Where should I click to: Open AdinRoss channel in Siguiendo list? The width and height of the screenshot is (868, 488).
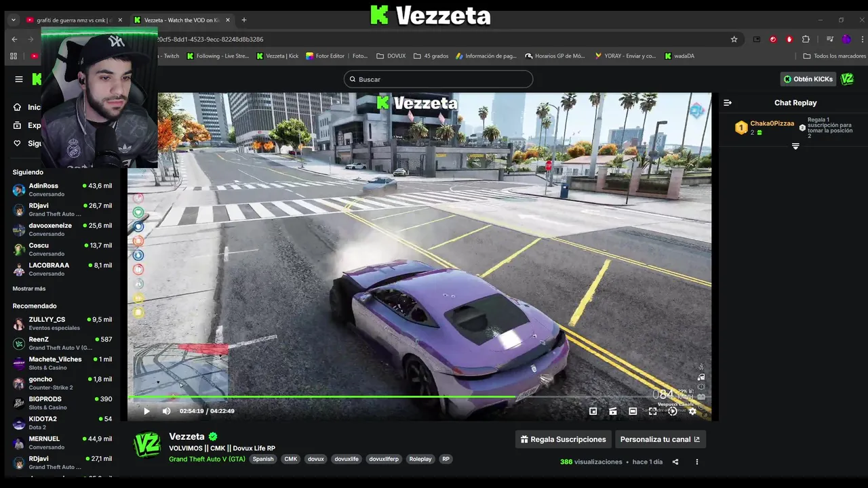(62, 190)
